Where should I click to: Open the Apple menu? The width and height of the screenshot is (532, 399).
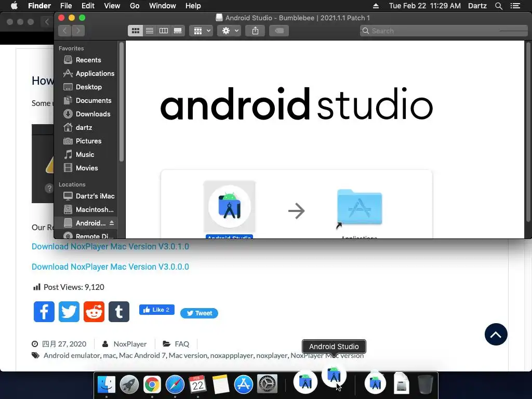point(14,6)
